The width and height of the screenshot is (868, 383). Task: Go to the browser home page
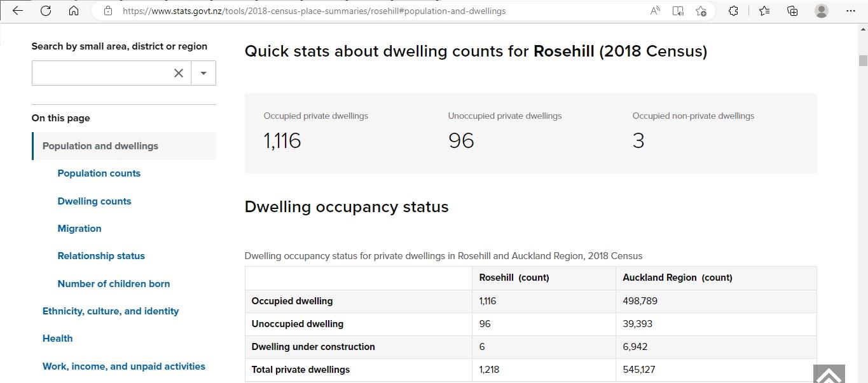click(74, 11)
